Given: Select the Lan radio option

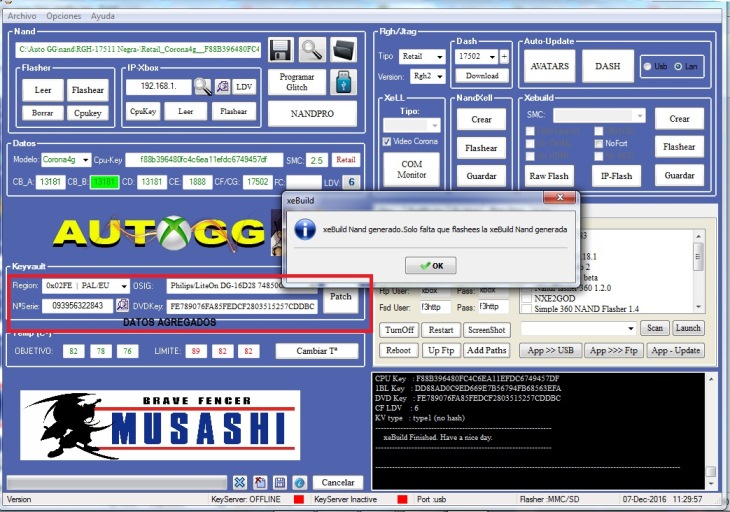Looking at the screenshot, I should click(x=678, y=67).
